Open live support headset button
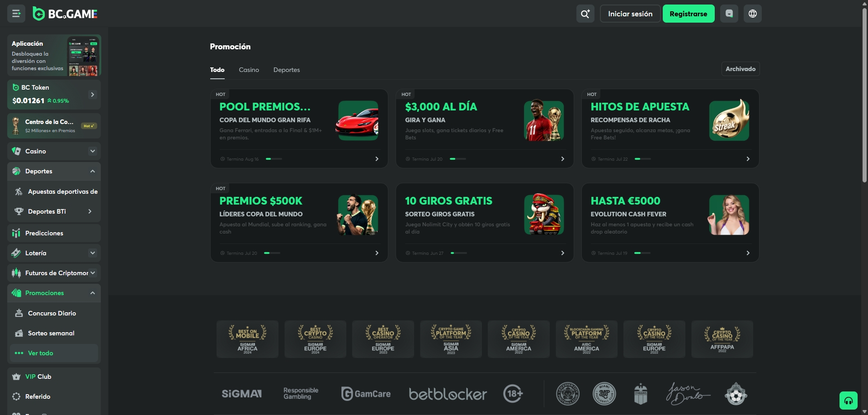Viewport: 868px width, 415px height. (848, 401)
